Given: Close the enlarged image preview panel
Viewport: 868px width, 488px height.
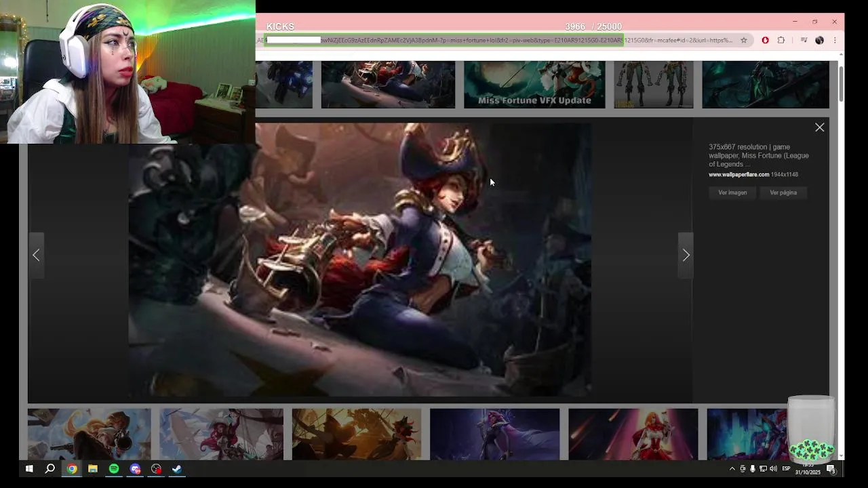Looking at the screenshot, I should pyautogui.click(x=819, y=127).
